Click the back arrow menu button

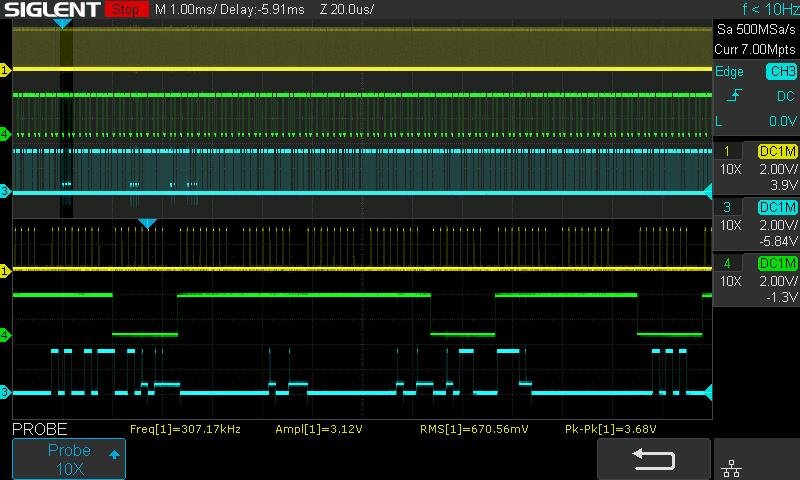654,459
